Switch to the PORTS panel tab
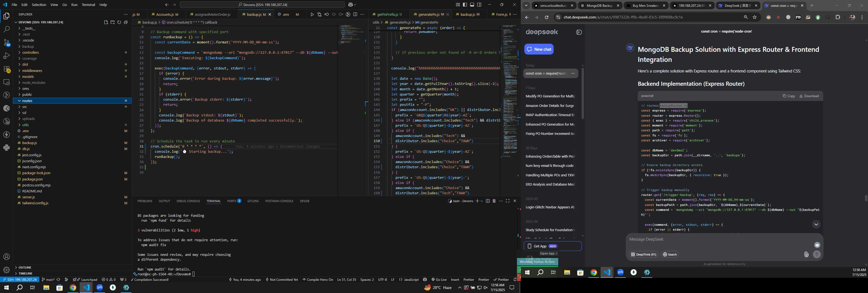Screen dimensions: 868x293 click(234, 201)
